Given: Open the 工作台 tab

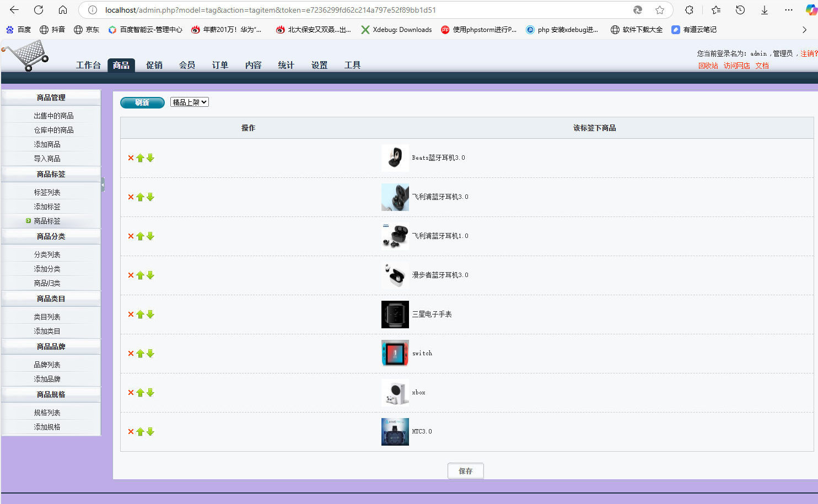Looking at the screenshot, I should (88, 65).
